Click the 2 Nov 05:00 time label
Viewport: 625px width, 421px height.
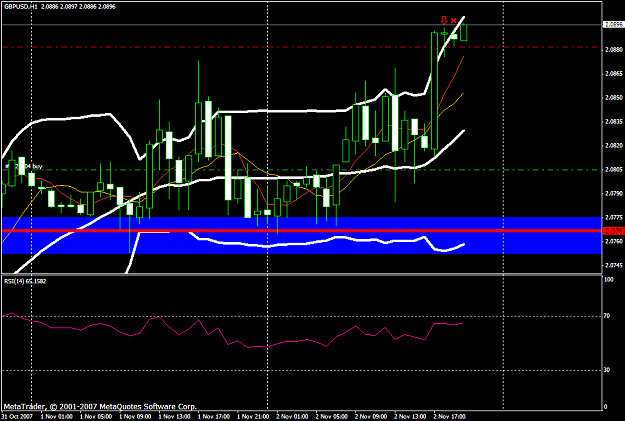tap(332, 417)
